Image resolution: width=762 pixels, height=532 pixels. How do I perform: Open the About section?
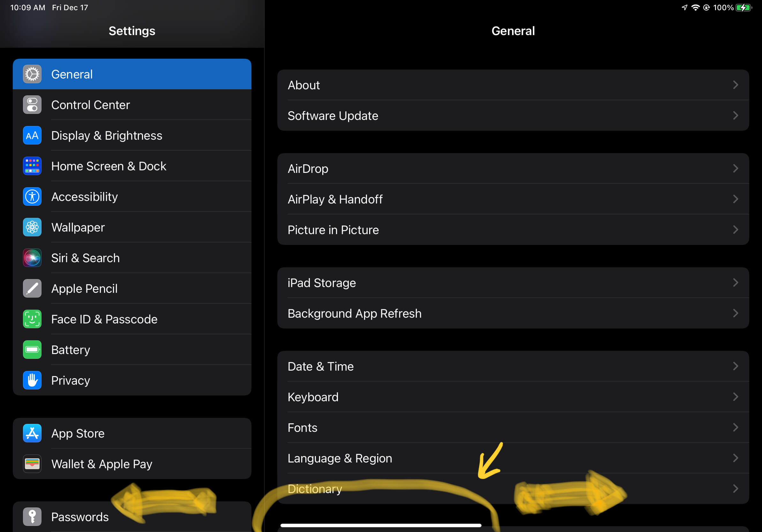coord(512,85)
